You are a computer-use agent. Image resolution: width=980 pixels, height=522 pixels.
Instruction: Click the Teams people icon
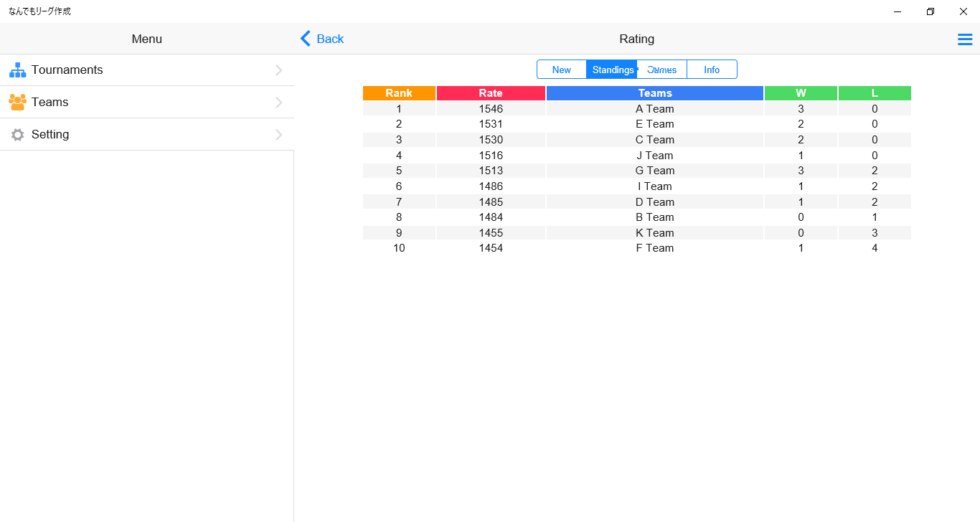pyautogui.click(x=17, y=103)
